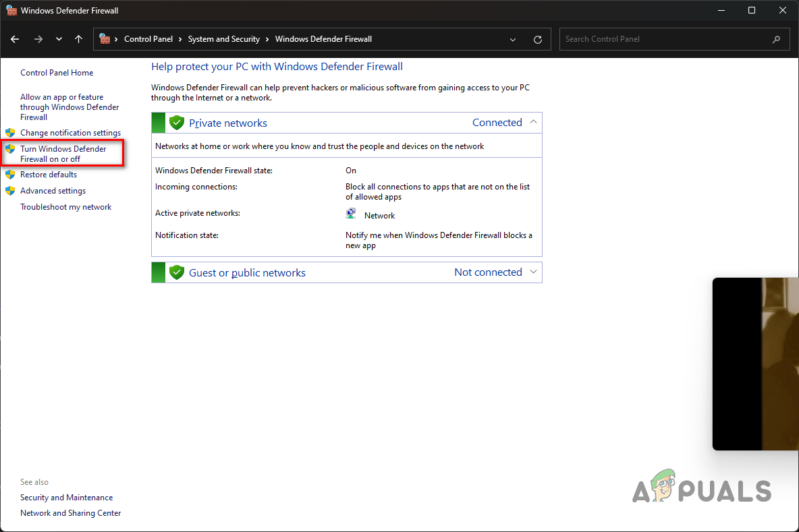Click the up one level arrow
Screen dimensions: 799x532
click(x=78, y=39)
